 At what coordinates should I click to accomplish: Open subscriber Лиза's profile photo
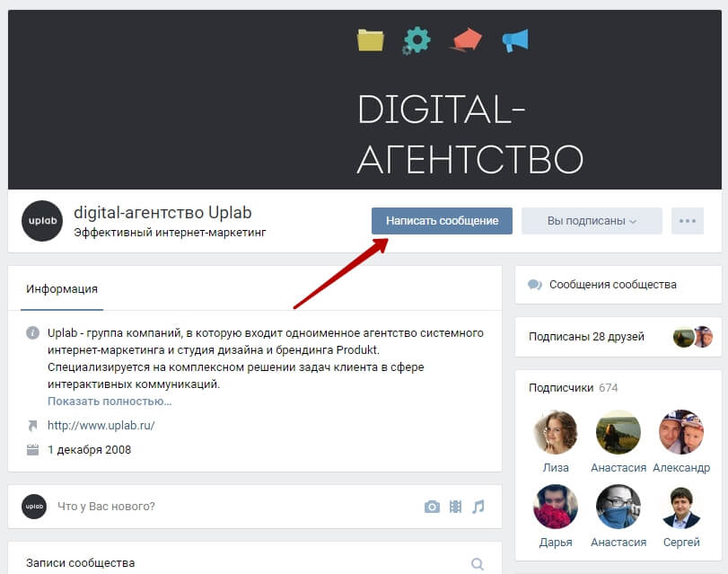coord(556,432)
